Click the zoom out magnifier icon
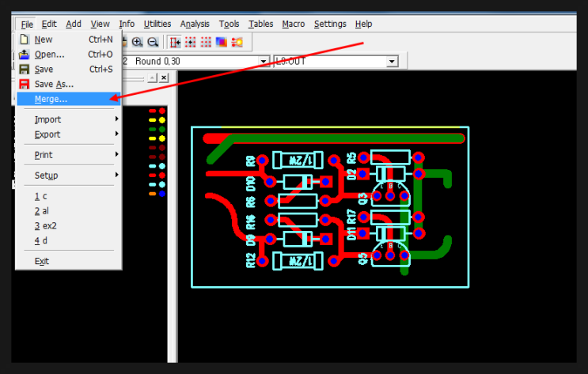The width and height of the screenshot is (588, 374). [153, 42]
